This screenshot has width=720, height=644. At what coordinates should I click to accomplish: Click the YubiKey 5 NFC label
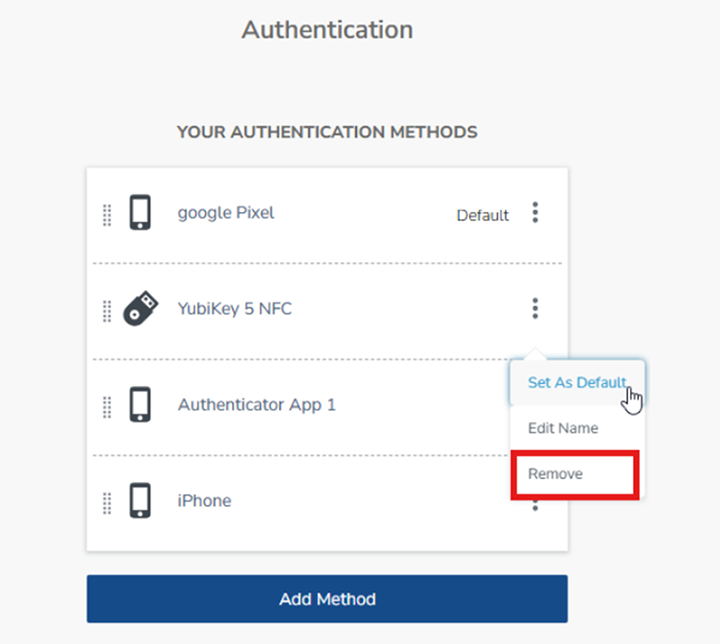(235, 309)
